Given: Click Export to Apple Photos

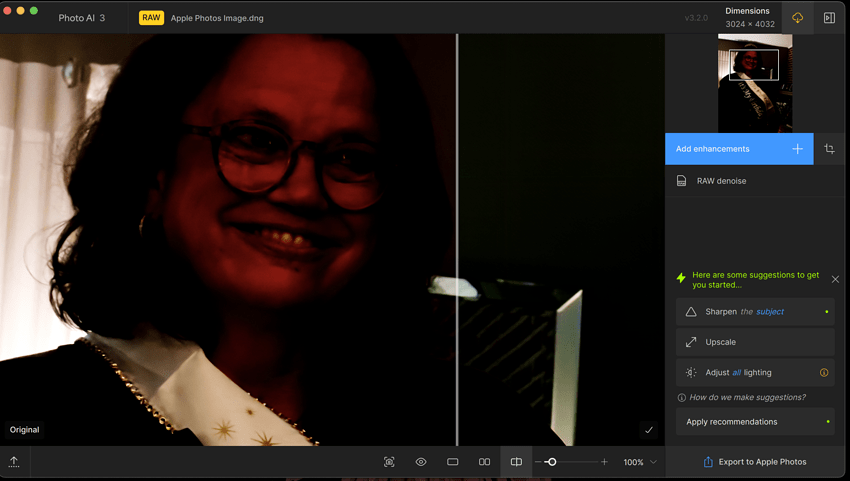Looking at the screenshot, I should [755, 462].
